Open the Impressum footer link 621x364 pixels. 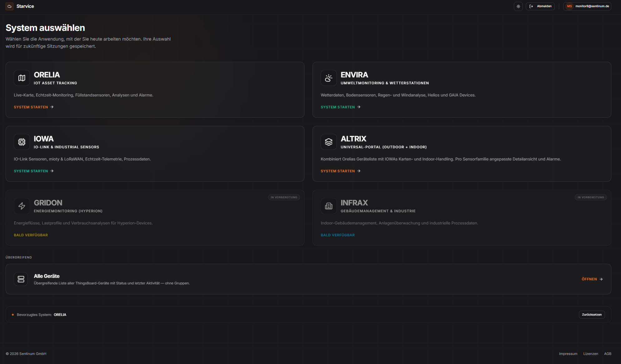pos(568,354)
